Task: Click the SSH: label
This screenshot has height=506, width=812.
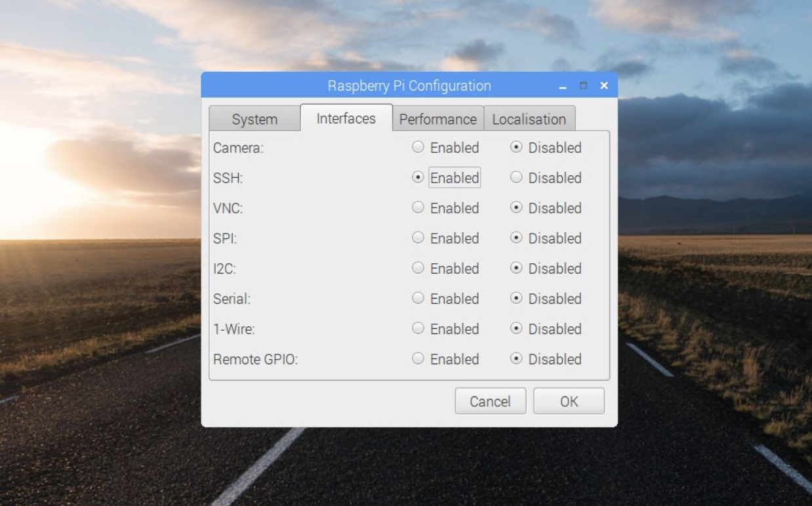Action: tap(228, 179)
